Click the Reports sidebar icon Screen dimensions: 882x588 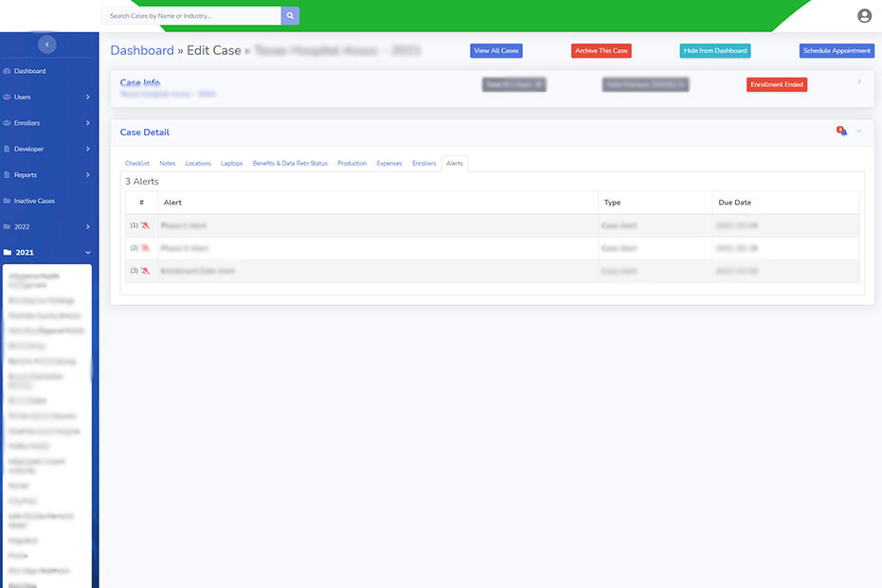[7, 175]
